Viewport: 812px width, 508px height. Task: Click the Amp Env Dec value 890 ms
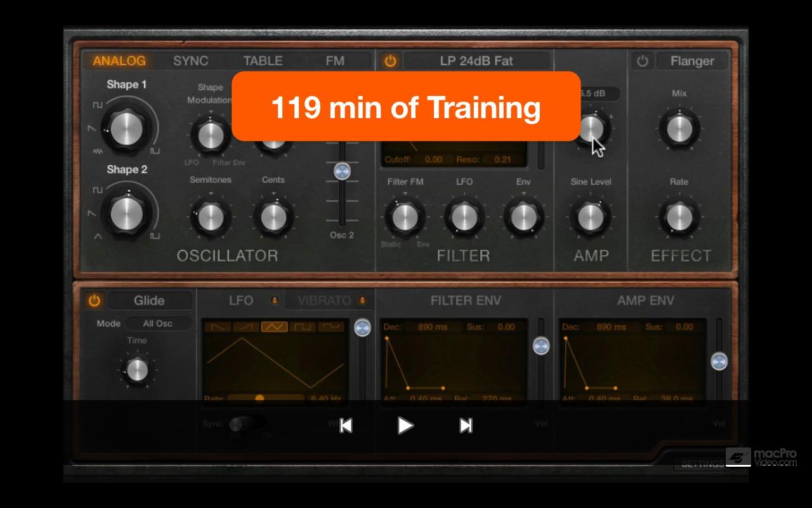(x=612, y=327)
